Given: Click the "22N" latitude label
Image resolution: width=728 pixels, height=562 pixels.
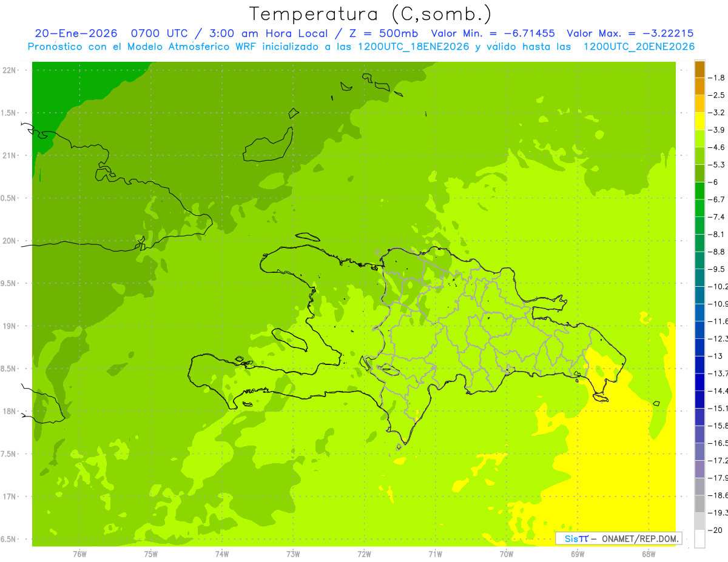Looking at the screenshot, I should click(10, 70).
